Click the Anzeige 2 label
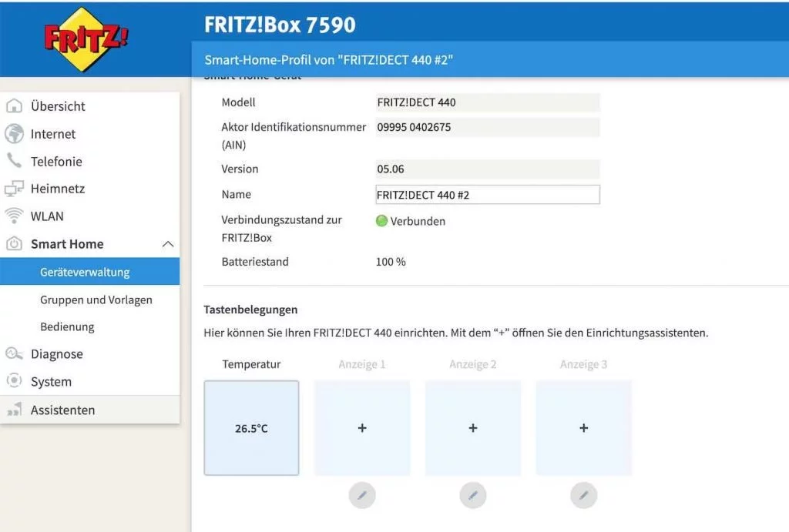 [x=472, y=364]
